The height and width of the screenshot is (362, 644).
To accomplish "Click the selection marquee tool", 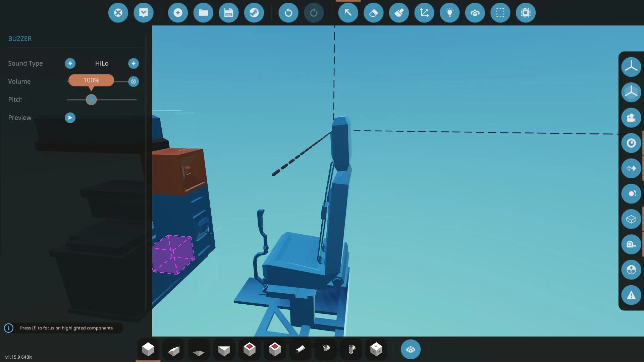I will pos(500,13).
